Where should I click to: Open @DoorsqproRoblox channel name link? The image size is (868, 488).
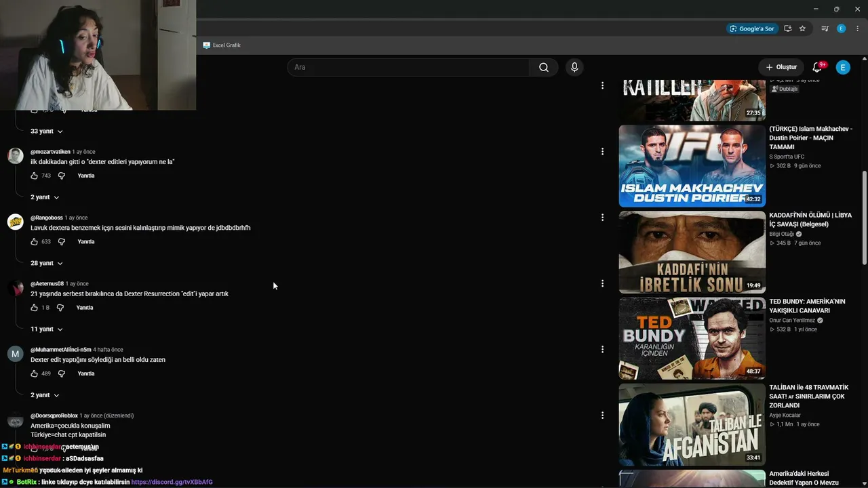coord(54,415)
